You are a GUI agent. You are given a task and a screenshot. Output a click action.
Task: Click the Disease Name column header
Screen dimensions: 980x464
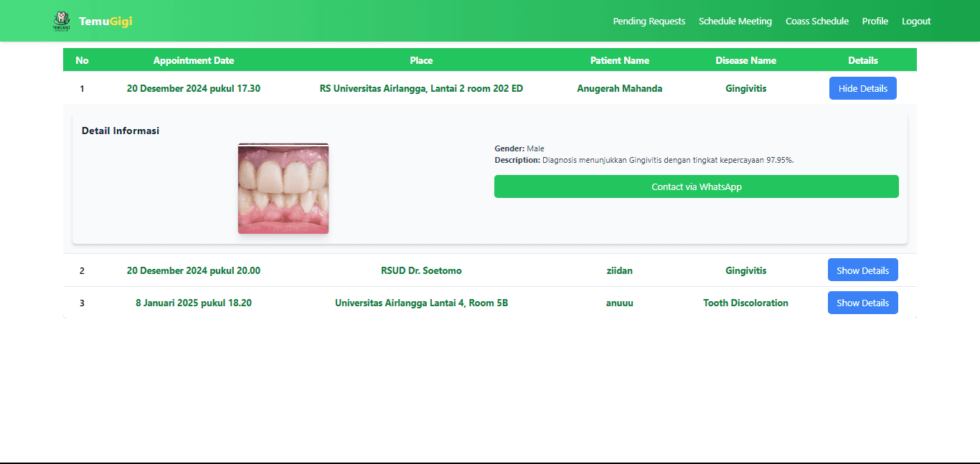pos(745,60)
